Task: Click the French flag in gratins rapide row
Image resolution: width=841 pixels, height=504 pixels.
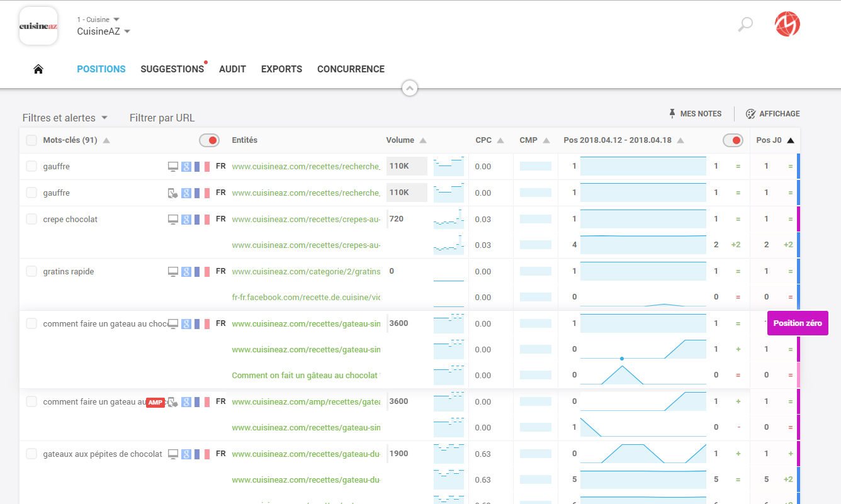Action: click(201, 272)
